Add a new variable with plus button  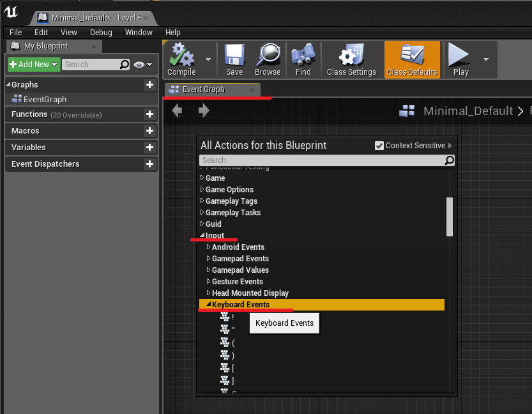point(149,148)
